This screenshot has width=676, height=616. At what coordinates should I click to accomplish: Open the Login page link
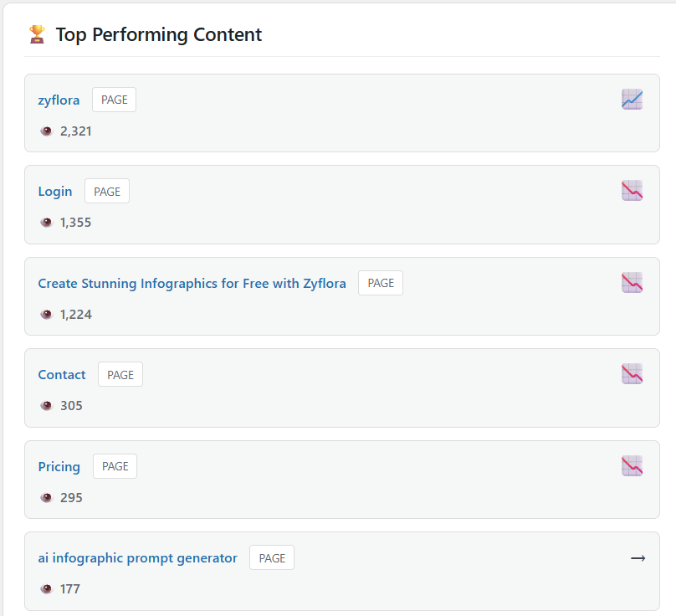[x=55, y=191]
